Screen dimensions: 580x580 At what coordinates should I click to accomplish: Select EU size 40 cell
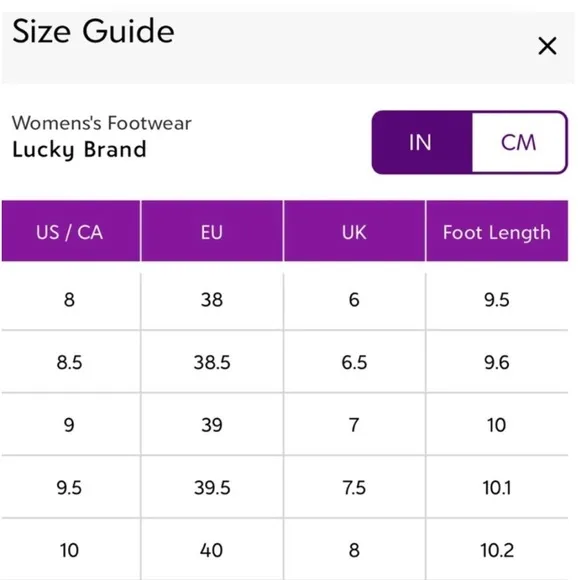point(212,550)
